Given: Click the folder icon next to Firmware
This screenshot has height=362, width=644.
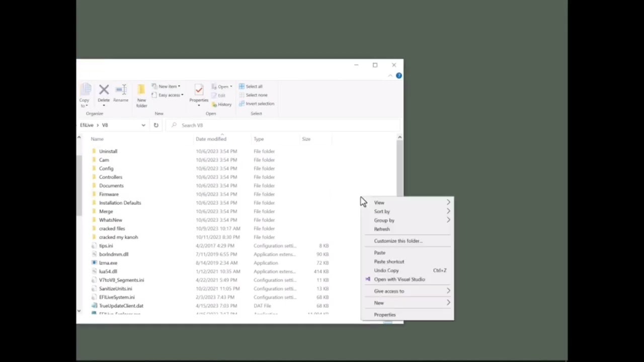Looking at the screenshot, I should point(94,194).
